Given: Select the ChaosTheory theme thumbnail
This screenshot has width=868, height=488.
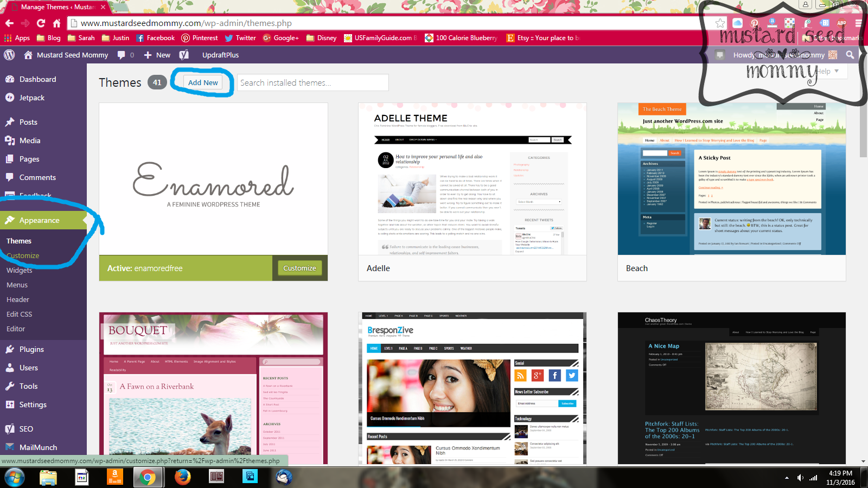Looking at the screenshot, I should tap(732, 388).
